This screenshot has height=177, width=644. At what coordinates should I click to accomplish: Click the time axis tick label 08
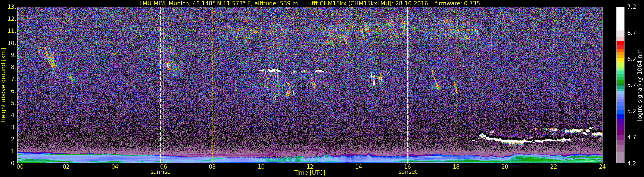point(212,167)
